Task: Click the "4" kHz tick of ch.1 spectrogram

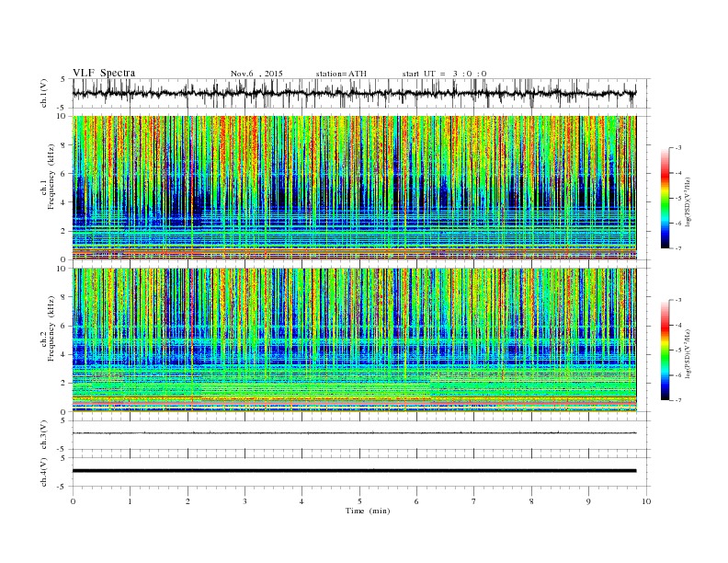Action: [x=64, y=202]
